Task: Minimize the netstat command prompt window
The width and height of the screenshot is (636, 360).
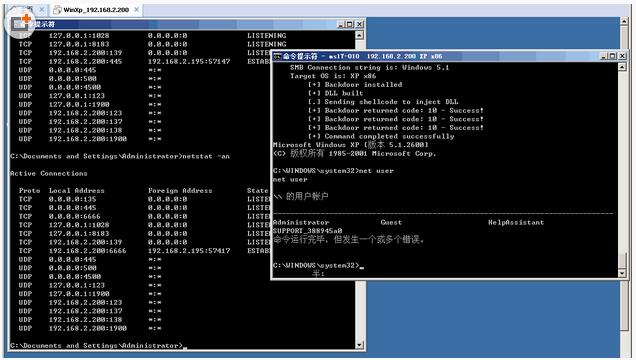Action: [341, 24]
